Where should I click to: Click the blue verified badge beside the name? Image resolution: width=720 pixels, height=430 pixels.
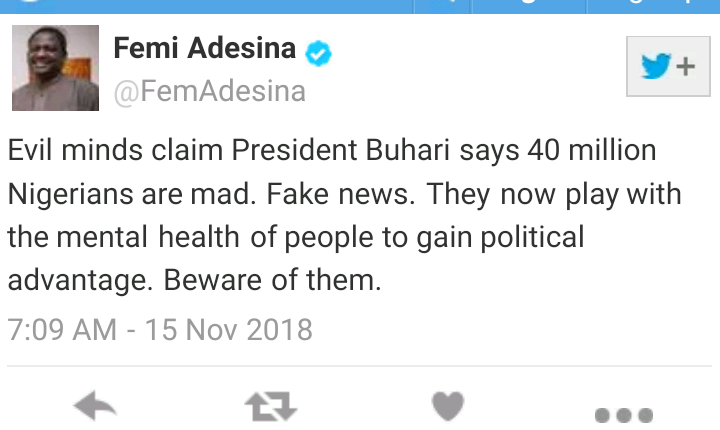319,51
